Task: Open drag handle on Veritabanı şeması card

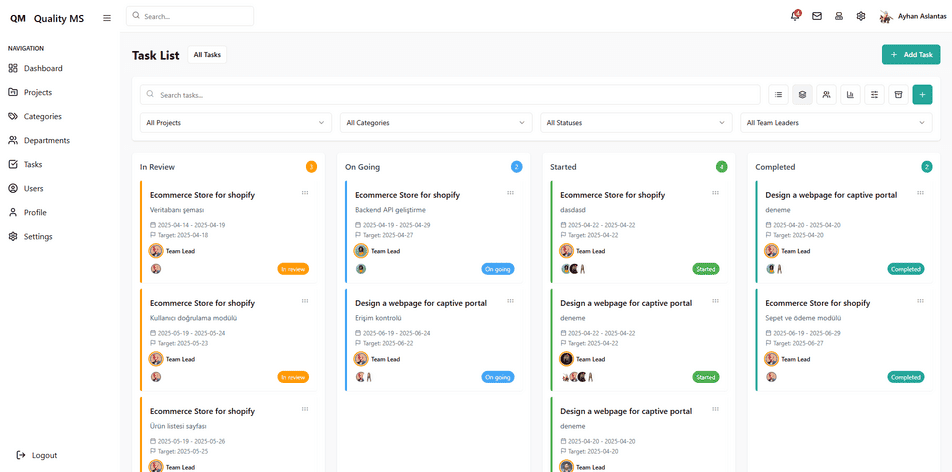Action: [305, 193]
